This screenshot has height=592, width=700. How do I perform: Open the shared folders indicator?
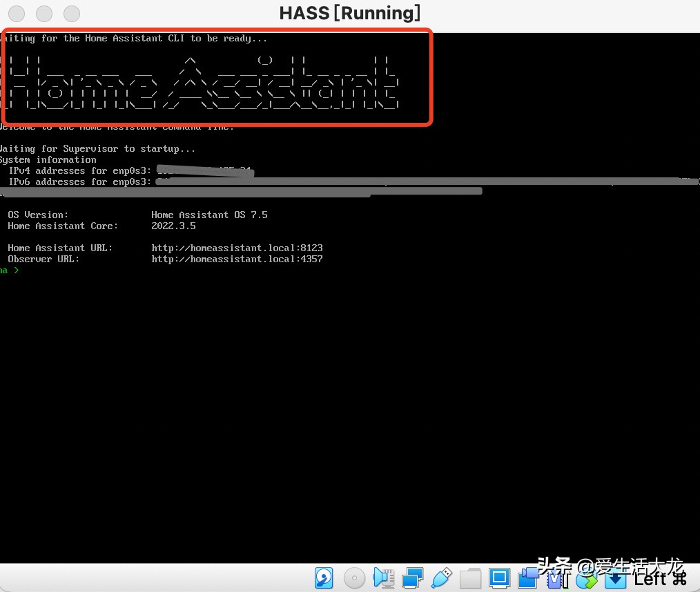point(471,578)
